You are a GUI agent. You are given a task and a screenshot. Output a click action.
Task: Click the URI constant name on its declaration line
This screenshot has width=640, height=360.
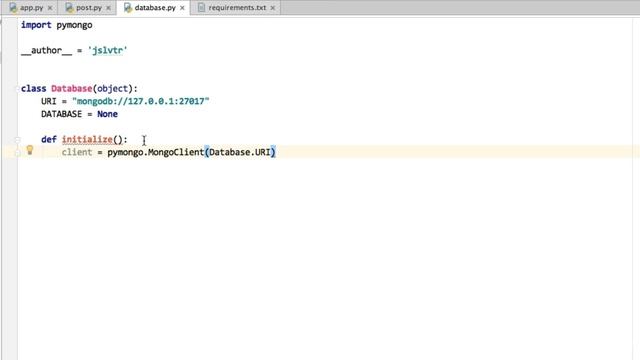click(x=49, y=101)
